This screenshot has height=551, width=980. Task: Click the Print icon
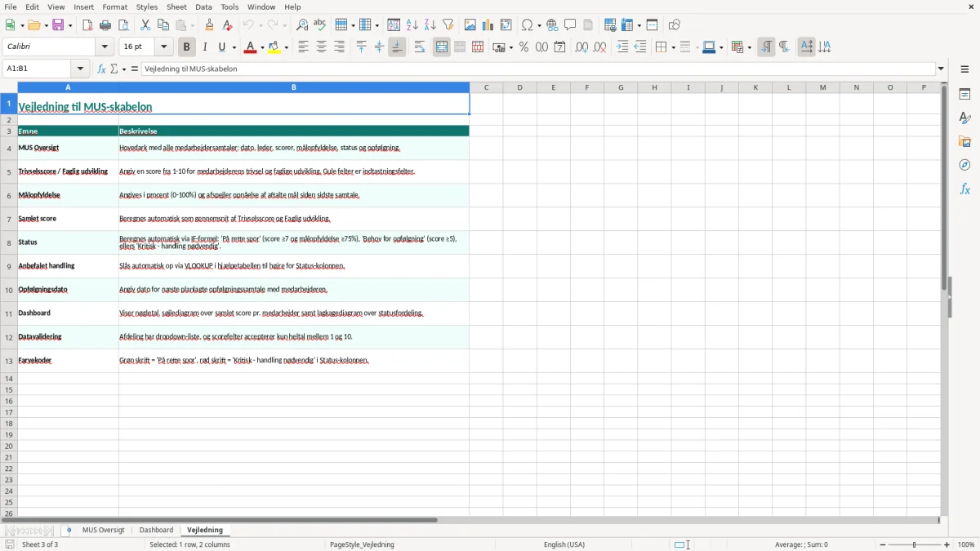point(105,25)
